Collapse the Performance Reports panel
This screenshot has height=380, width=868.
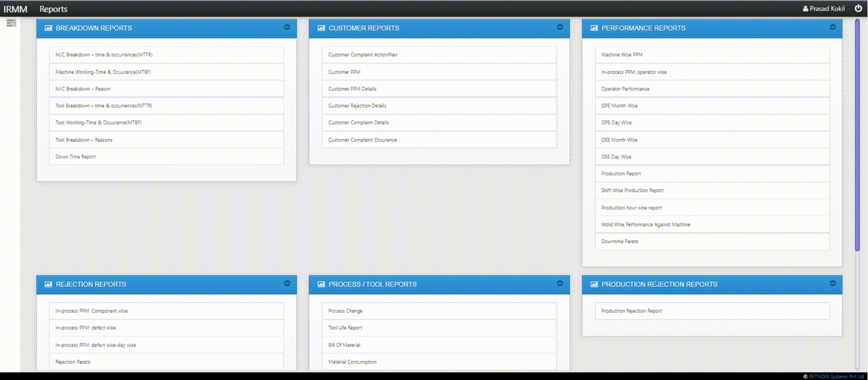point(833,27)
